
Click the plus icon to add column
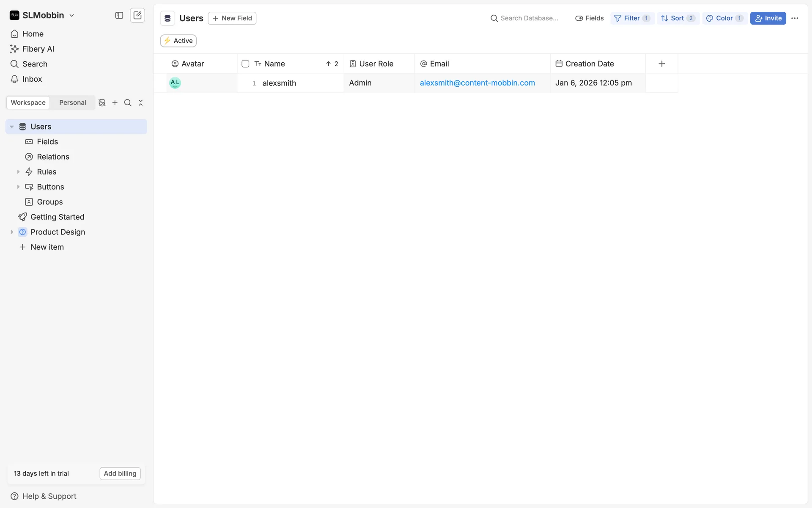662,63
